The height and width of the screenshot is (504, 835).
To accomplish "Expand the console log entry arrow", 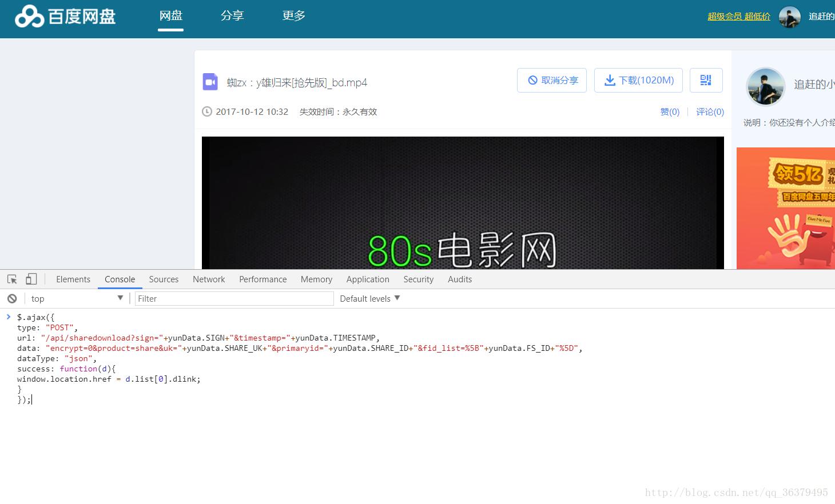I will point(8,316).
